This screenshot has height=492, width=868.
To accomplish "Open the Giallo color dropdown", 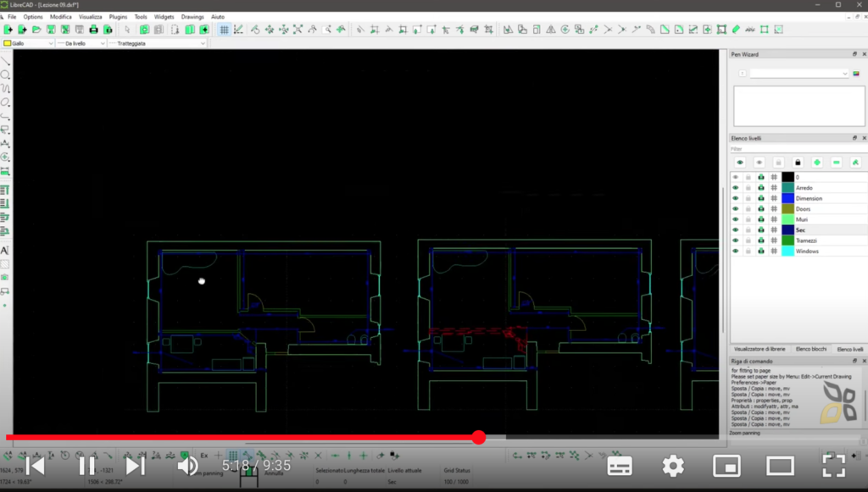I will tap(28, 43).
